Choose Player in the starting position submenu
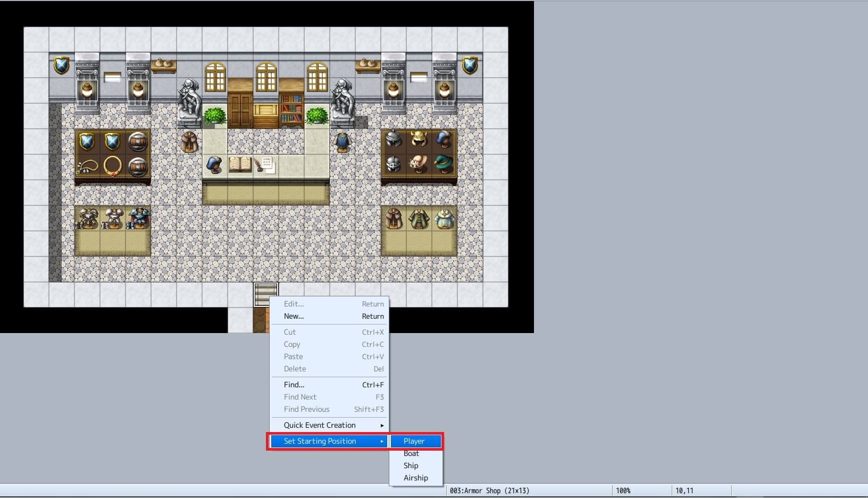This screenshot has height=498, width=868. pyautogui.click(x=415, y=441)
